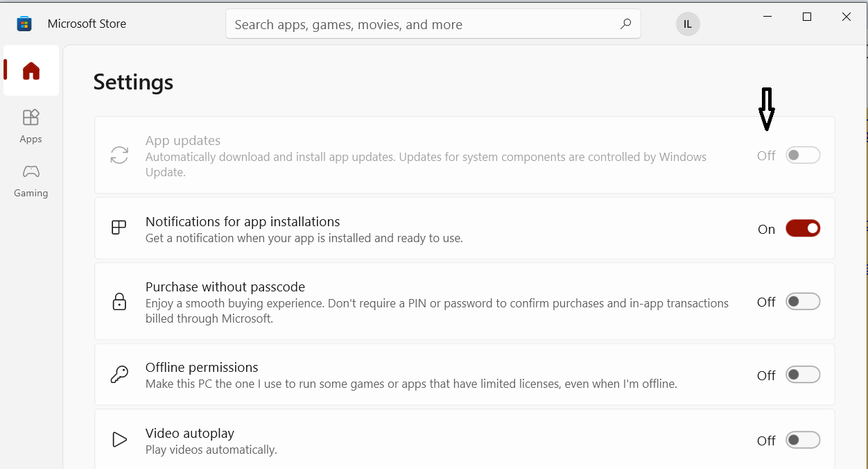
Task: Click the Video autoplay play icon
Action: pyautogui.click(x=119, y=440)
